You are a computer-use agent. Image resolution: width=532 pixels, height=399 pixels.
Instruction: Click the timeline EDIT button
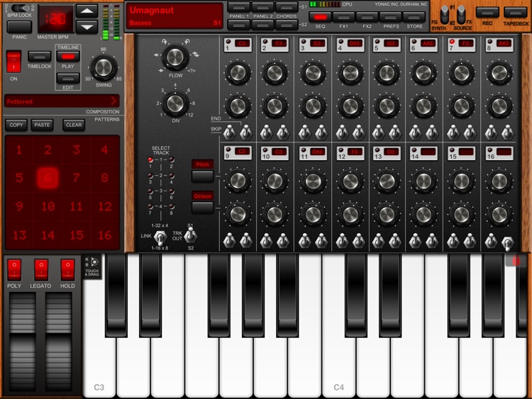click(68, 78)
